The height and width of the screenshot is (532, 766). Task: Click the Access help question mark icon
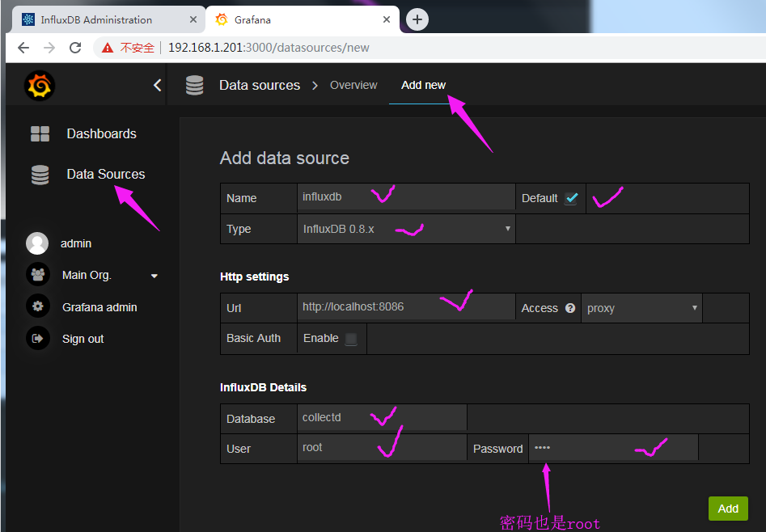[570, 308]
